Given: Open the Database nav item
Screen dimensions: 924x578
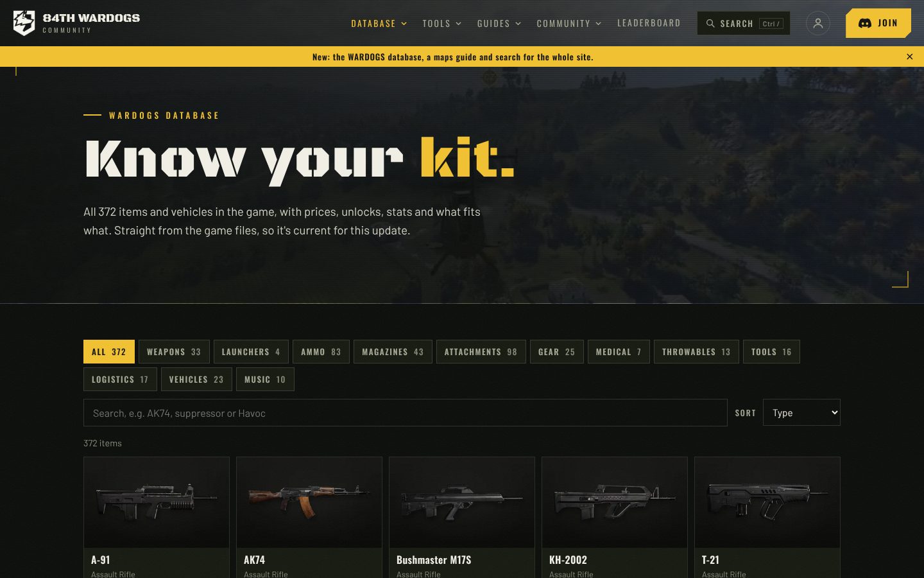Looking at the screenshot, I should point(373,24).
